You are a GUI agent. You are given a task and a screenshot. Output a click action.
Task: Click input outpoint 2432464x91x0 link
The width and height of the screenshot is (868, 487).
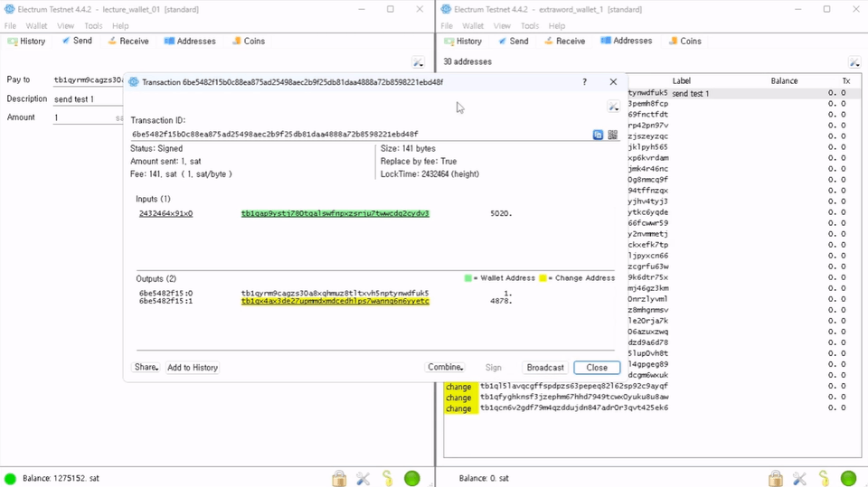(x=165, y=213)
